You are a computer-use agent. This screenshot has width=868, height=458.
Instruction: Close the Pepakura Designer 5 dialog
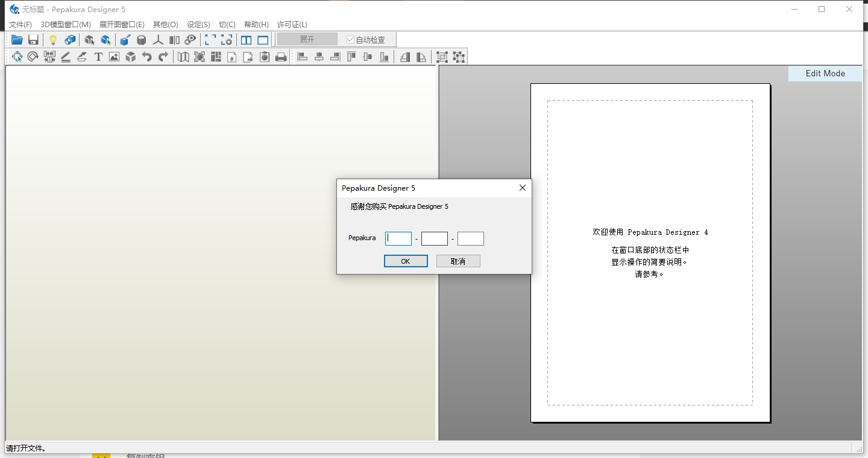[523, 188]
